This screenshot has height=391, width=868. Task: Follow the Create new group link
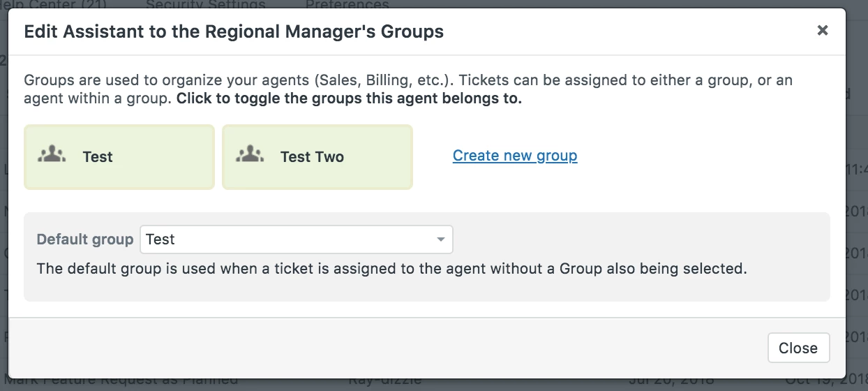tap(515, 156)
